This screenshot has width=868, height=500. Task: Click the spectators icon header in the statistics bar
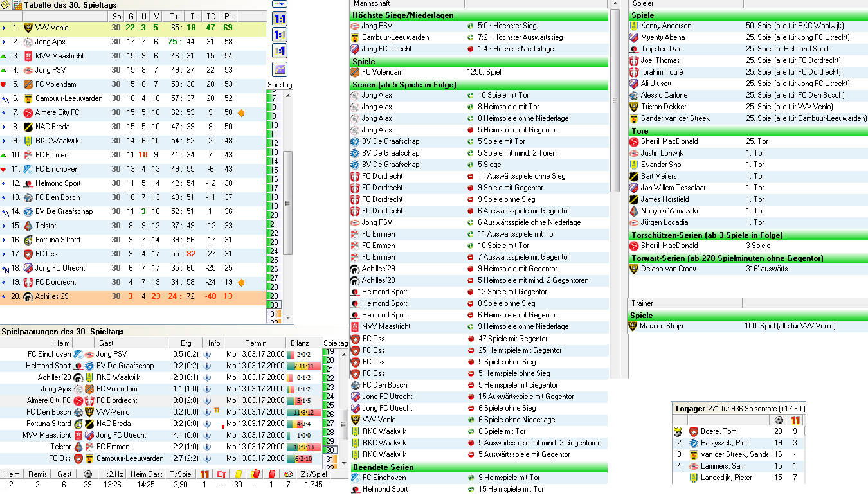click(x=288, y=474)
